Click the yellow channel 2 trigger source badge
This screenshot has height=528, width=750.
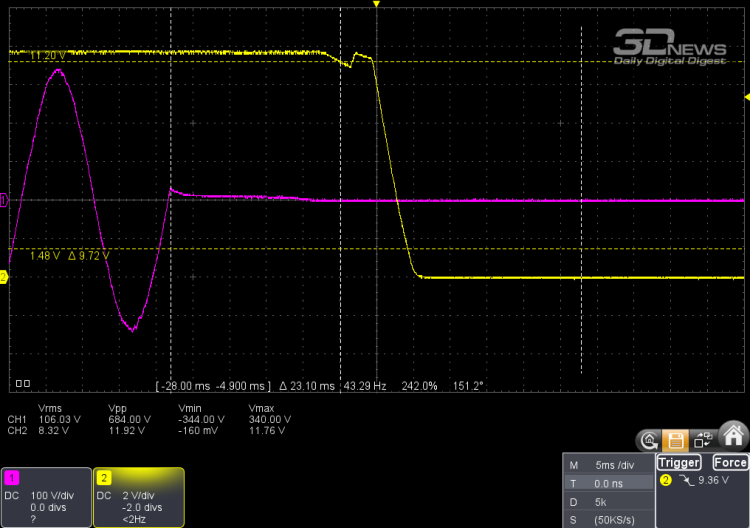point(665,481)
